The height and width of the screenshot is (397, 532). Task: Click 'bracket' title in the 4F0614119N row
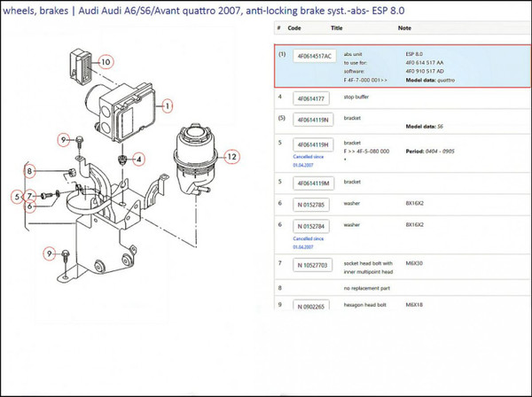[x=352, y=118]
